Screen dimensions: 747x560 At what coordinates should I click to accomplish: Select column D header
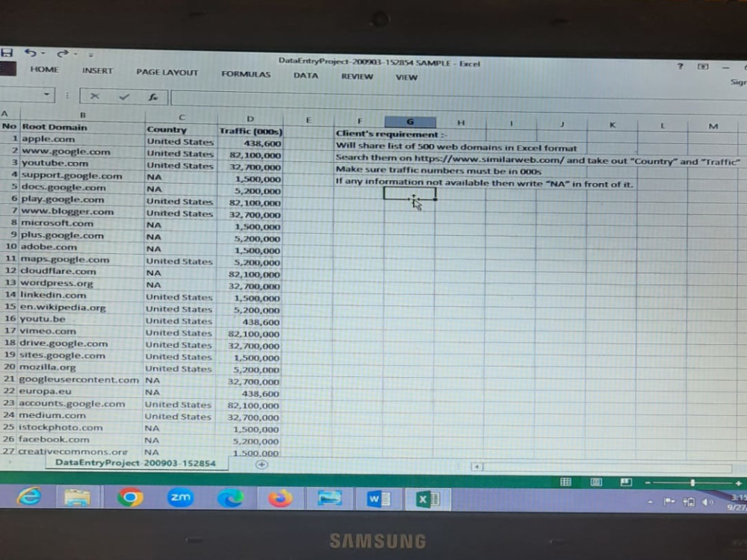(250, 119)
